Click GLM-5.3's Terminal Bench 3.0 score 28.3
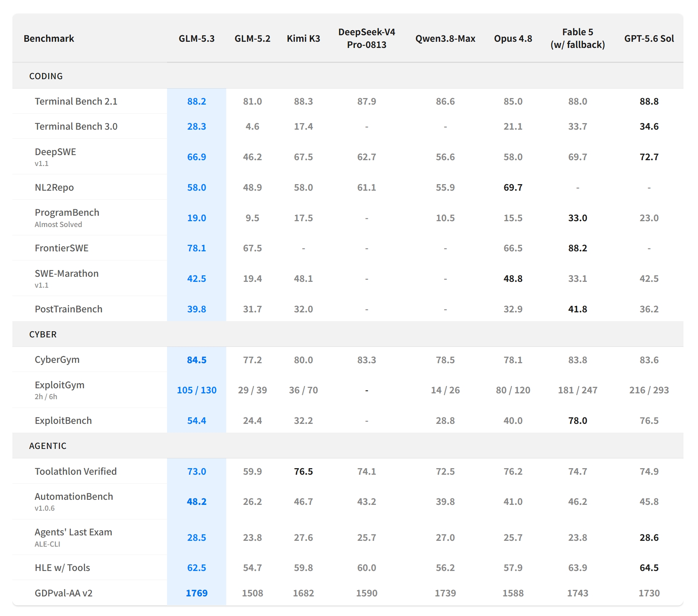The height and width of the screenshot is (616, 698). pos(196,126)
